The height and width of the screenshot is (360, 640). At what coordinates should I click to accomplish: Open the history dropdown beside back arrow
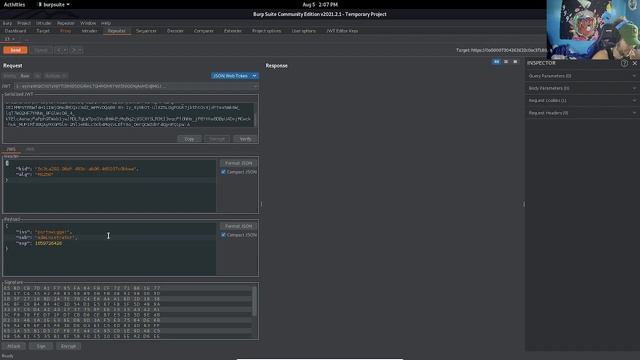[65, 50]
